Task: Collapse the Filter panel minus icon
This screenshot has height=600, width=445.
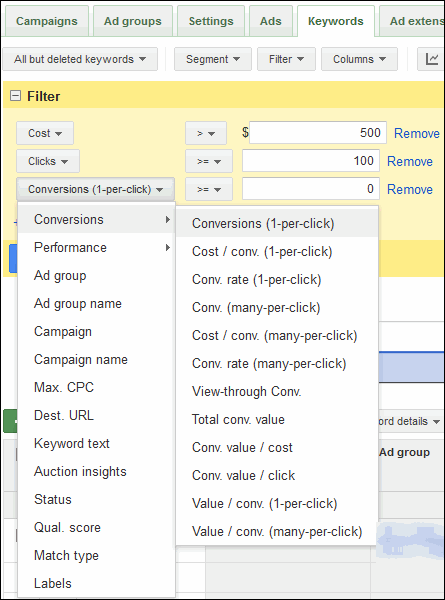Action: click(x=15, y=96)
